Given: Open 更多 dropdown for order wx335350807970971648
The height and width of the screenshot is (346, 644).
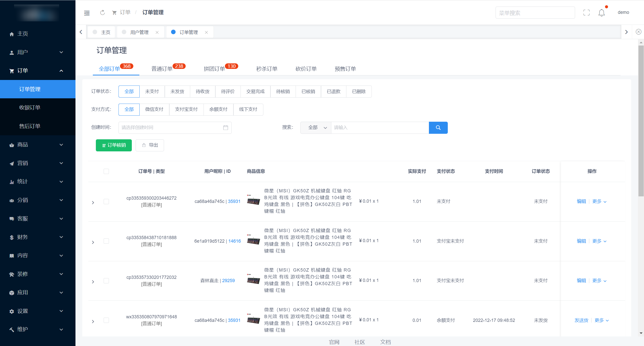Looking at the screenshot, I should [x=601, y=320].
